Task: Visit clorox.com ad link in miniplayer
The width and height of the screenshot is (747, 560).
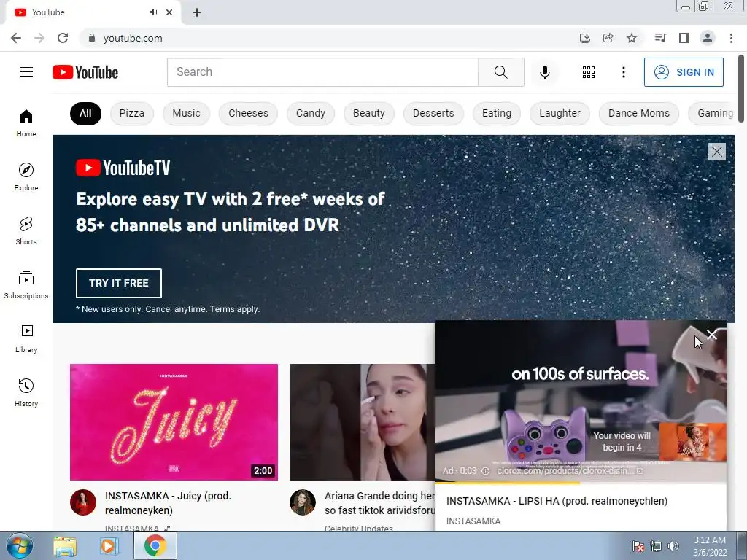Action: (x=570, y=471)
